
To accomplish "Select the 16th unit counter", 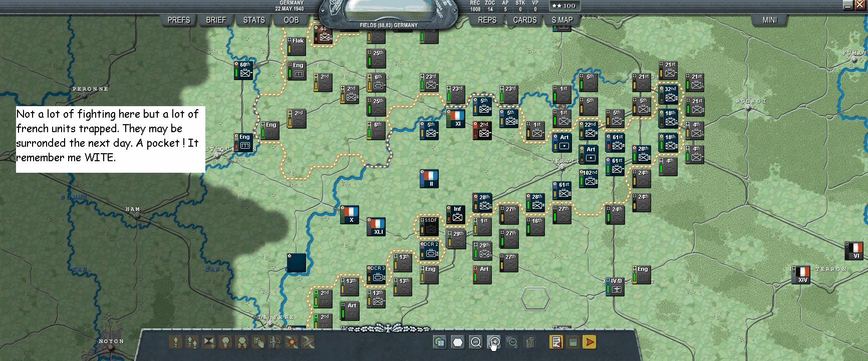I will click(x=535, y=227).
